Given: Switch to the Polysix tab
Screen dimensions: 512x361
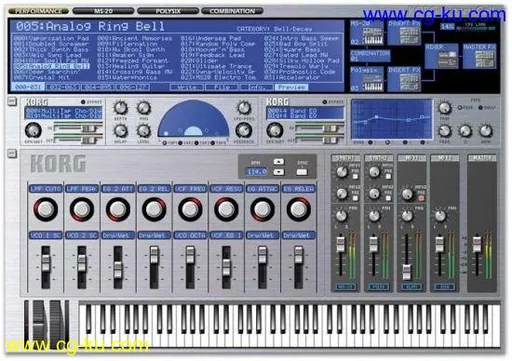Looking at the screenshot, I should [x=168, y=11].
